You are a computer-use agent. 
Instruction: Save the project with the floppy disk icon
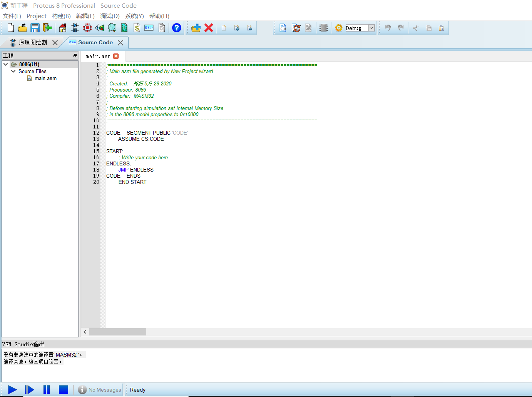(x=35, y=28)
